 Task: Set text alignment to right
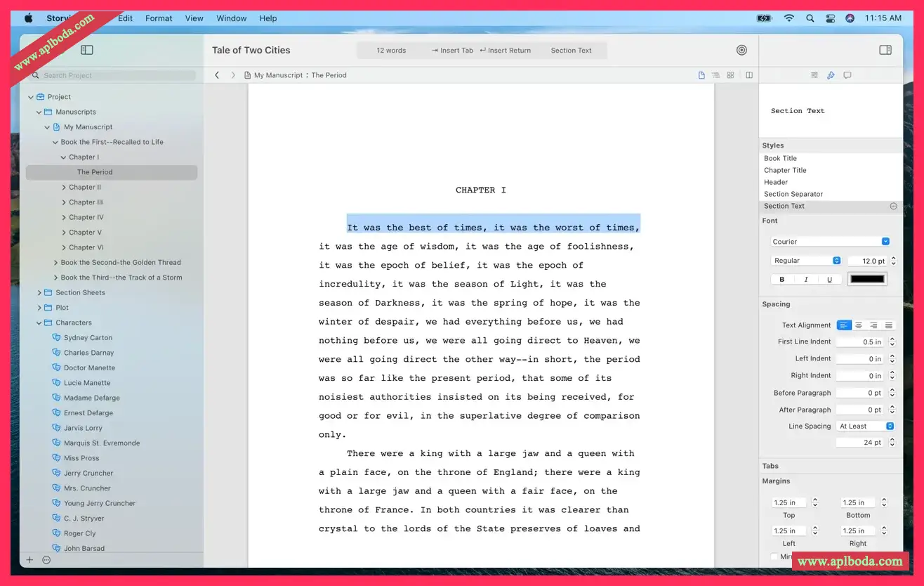(873, 325)
